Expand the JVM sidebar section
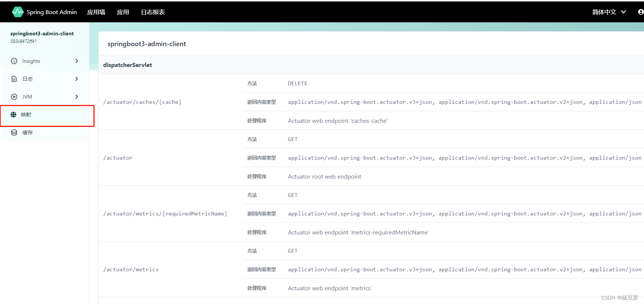 click(77, 97)
